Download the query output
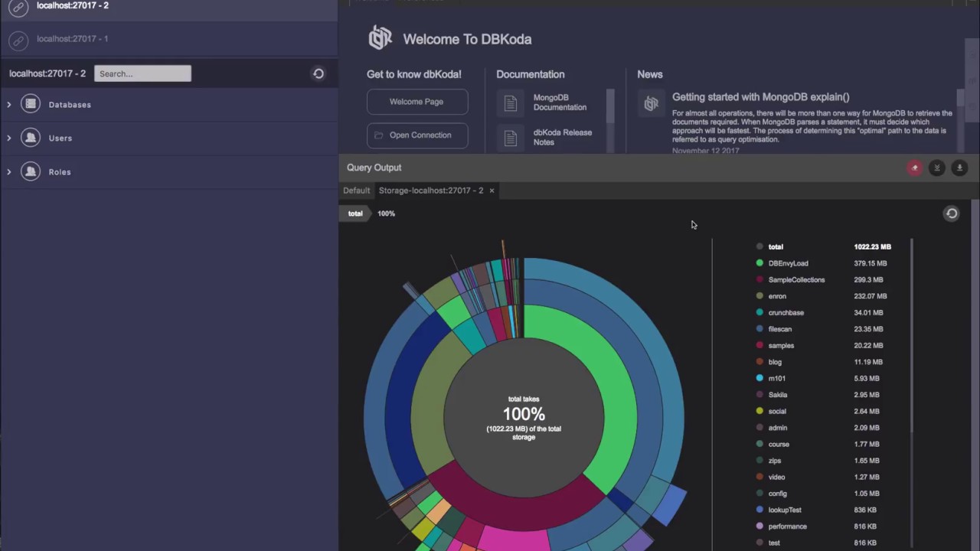The width and height of the screenshot is (980, 551). click(959, 168)
